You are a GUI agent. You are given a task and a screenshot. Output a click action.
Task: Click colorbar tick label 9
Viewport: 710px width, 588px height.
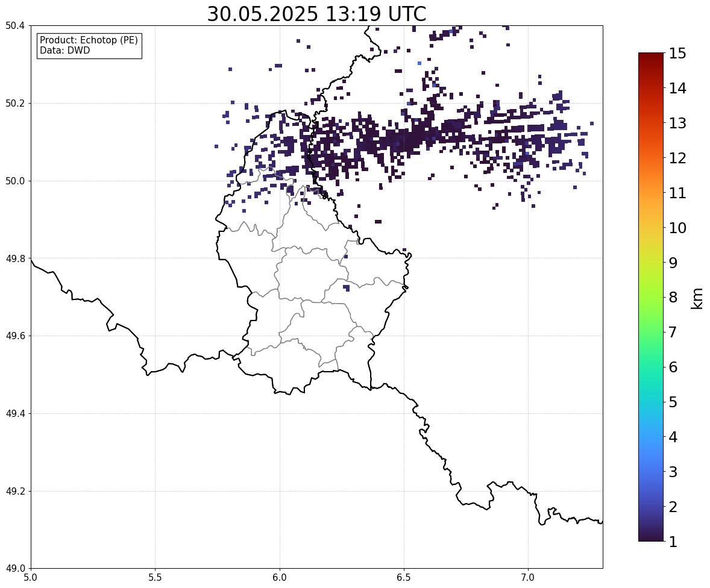point(673,263)
